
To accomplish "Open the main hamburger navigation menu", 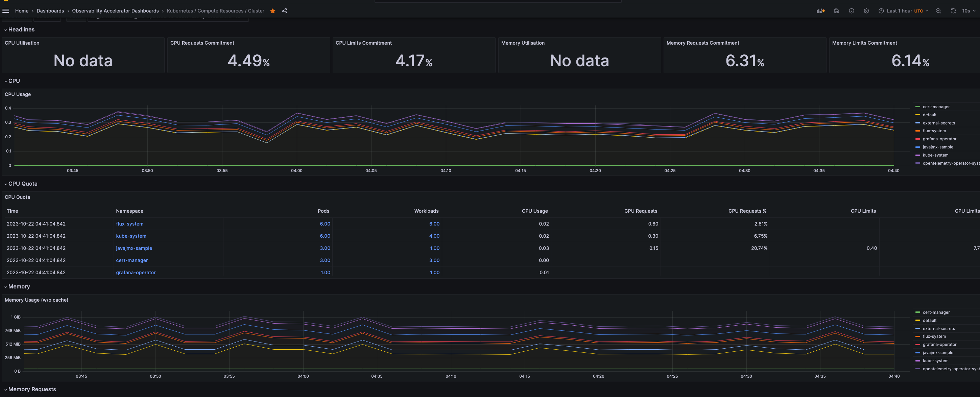I will pos(6,11).
